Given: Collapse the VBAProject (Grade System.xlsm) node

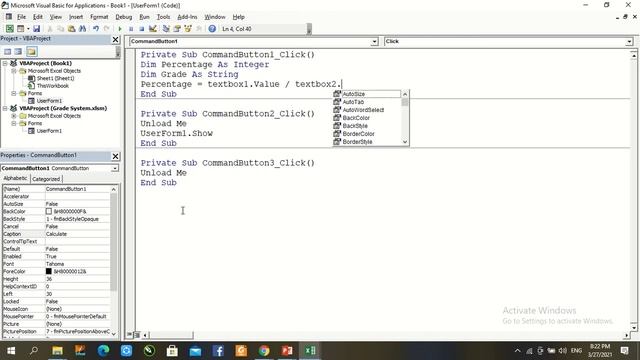Looking at the screenshot, I should 5,108.
